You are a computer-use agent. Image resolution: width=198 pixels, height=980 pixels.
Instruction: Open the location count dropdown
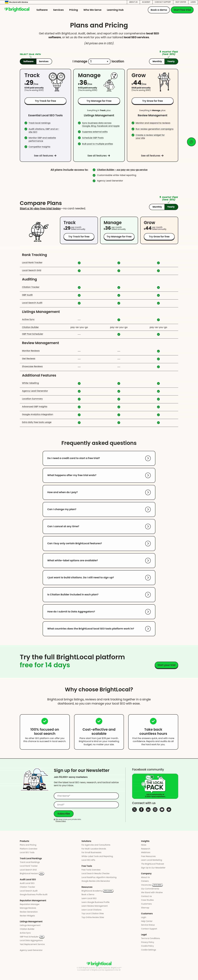click(99, 61)
